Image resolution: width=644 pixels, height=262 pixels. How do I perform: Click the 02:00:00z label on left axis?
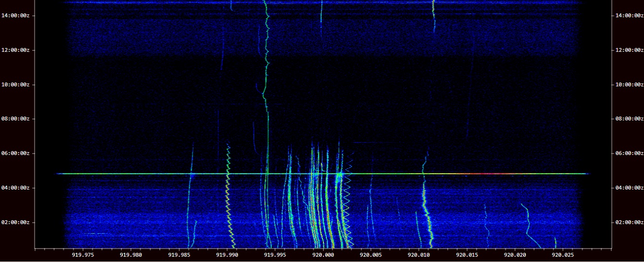[15, 222]
